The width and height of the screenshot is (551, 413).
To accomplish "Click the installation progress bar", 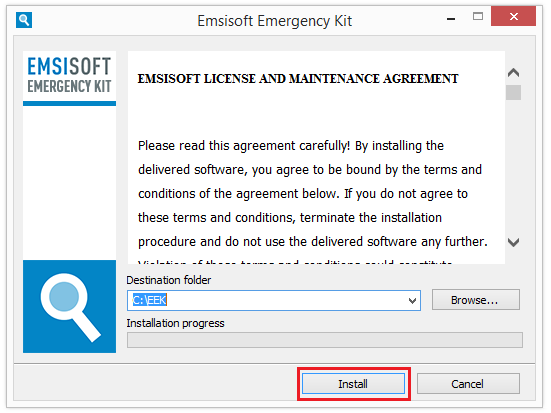I will pos(325,340).
